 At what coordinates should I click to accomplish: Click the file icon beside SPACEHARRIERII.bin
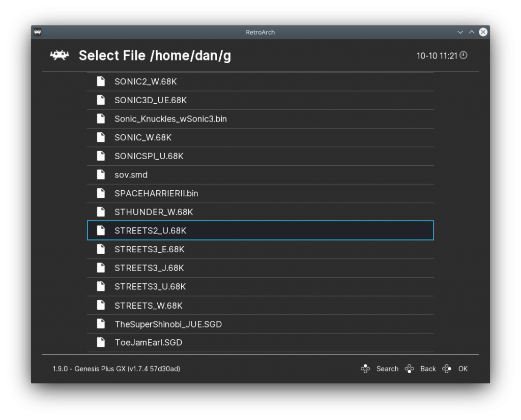click(x=101, y=193)
